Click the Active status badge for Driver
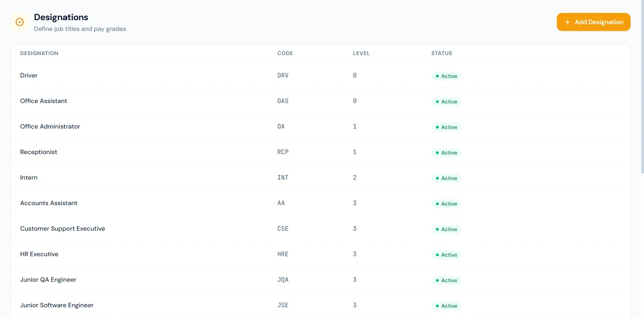The height and width of the screenshot is (318, 644). 446,76
